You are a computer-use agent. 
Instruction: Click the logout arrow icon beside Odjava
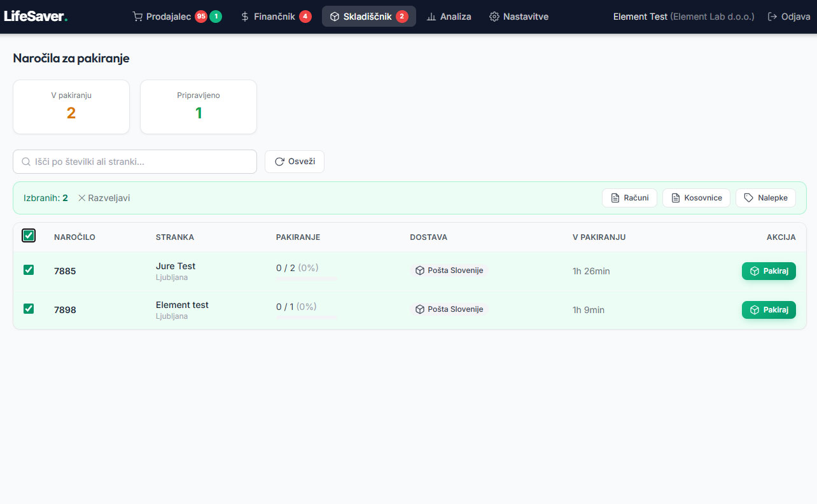pyautogui.click(x=772, y=17)
